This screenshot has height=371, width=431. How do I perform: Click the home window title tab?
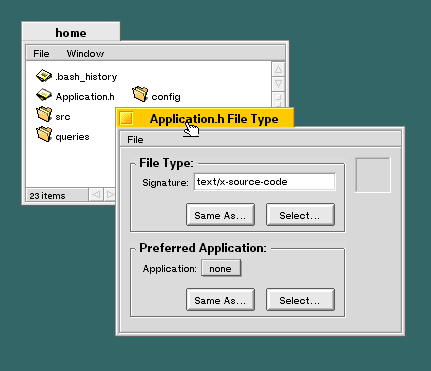click(x=71, y=33)
